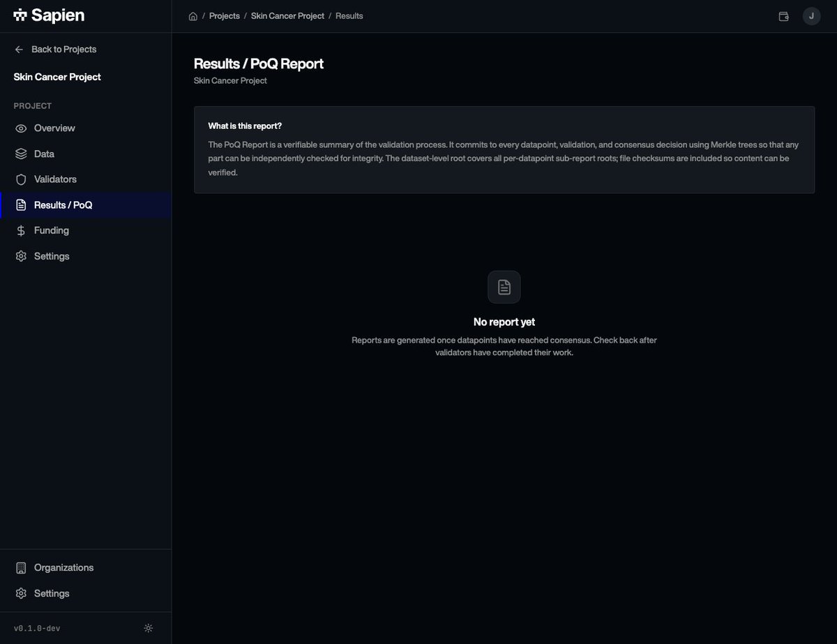Click the Results breadcrumb item

point(349,16)
